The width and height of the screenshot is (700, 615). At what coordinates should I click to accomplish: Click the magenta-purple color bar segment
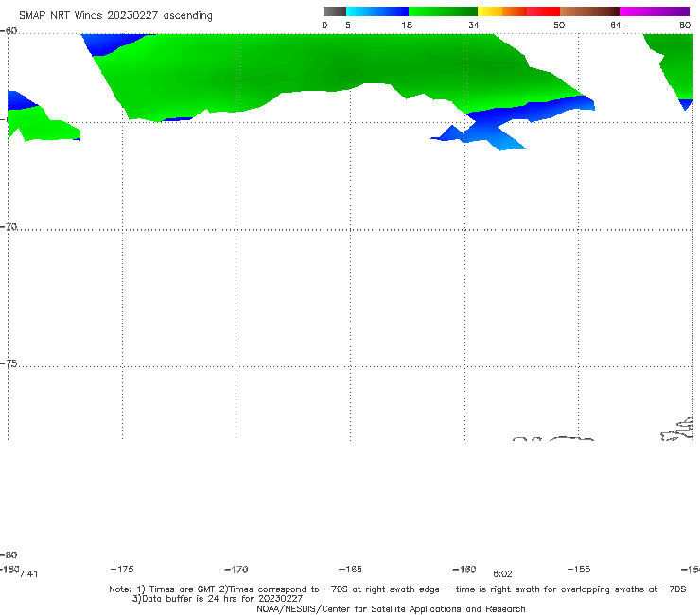tap(655, 11)
